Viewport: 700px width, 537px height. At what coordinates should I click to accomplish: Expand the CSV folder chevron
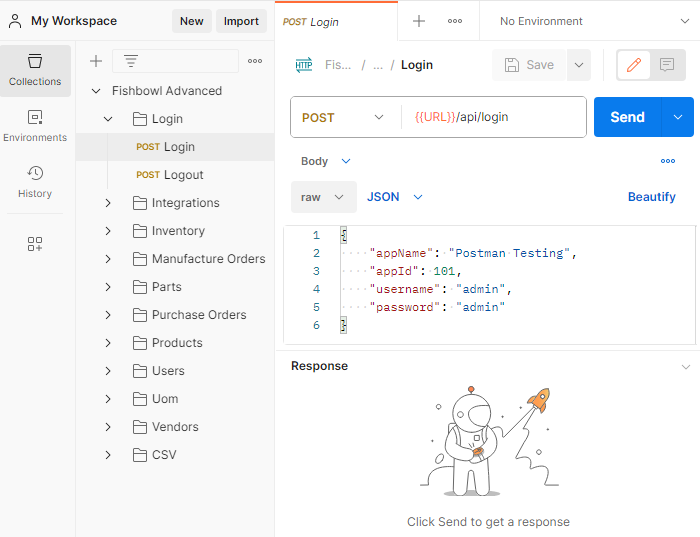(x=108, y=455)
